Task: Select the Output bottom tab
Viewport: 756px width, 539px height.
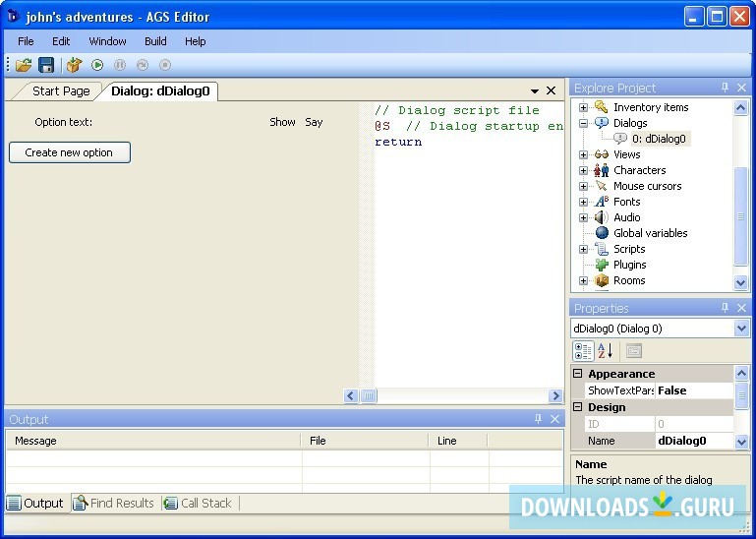Action: tap(36, 503)
